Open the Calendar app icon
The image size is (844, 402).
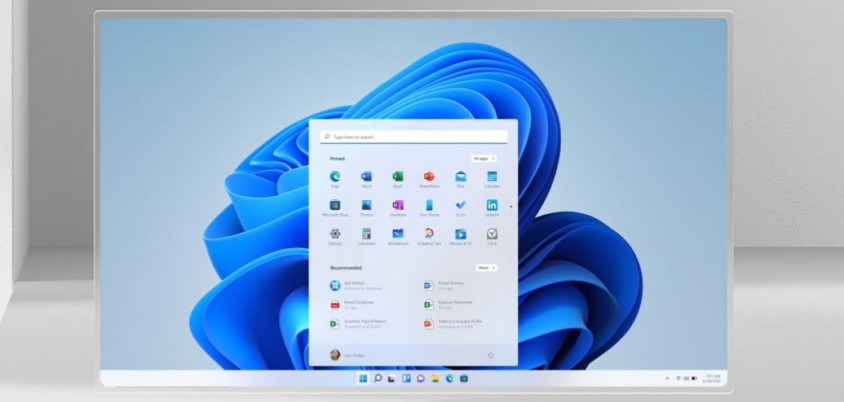click(491, 177)
